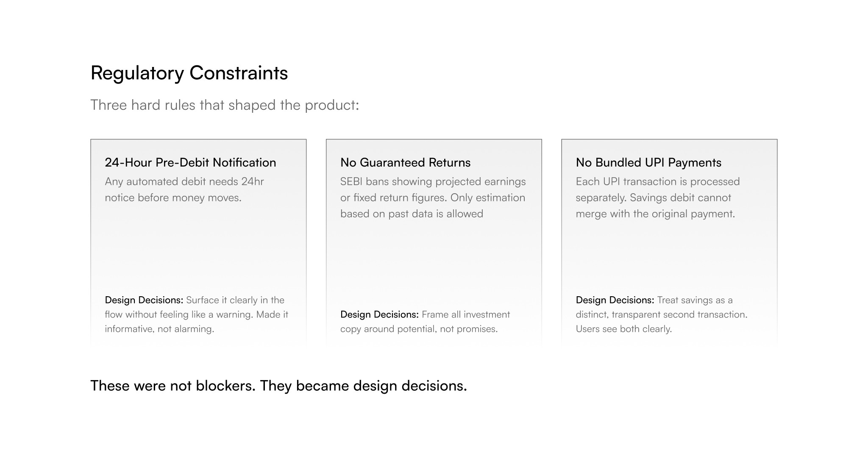Click the 'Frame all investment copy around potential' text
The image size is (868, 456).
click(x=425, y=322)
